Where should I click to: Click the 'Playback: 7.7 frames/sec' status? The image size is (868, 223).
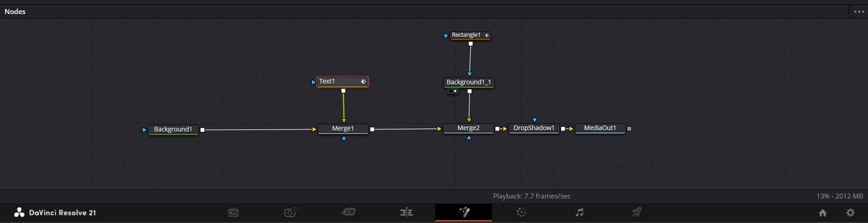pyautogui.click(x=532, y=196)
